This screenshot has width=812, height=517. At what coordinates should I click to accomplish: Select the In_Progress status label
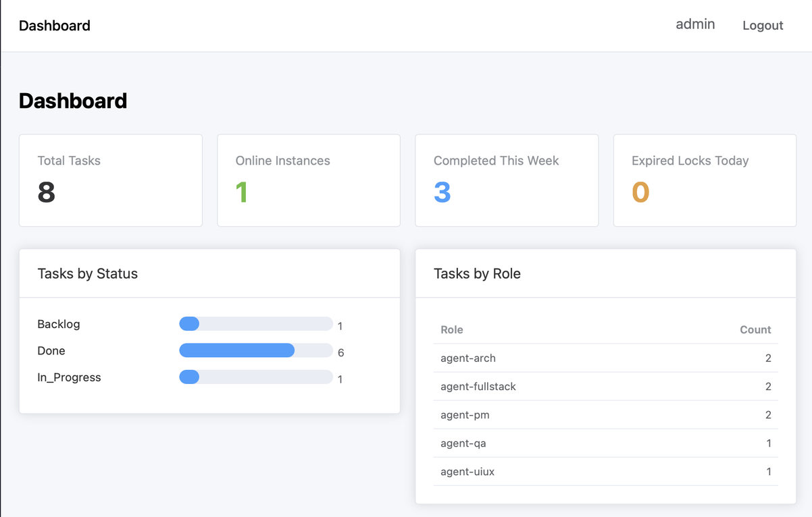69,378
